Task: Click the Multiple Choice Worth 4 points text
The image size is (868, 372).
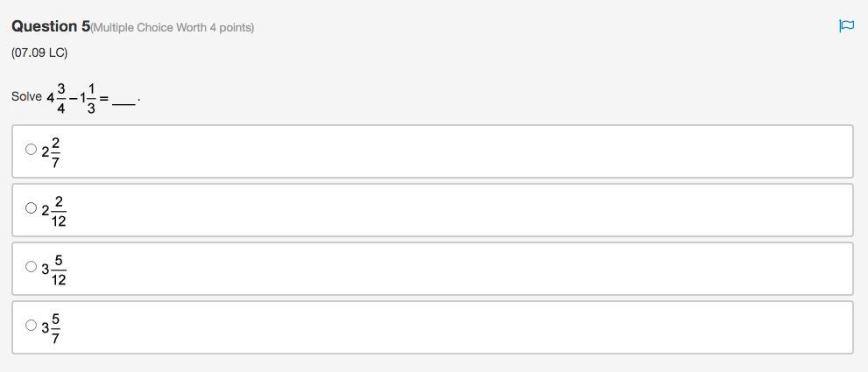Action: [173, 28]
